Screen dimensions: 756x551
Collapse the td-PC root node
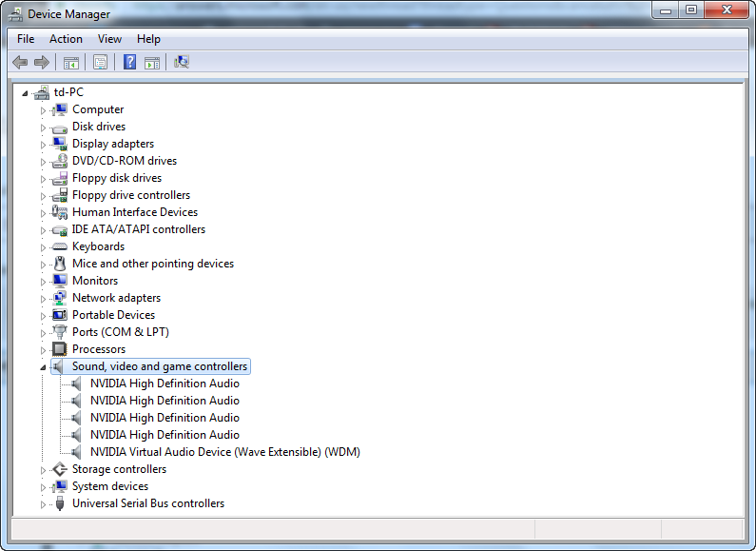(25, 93)
